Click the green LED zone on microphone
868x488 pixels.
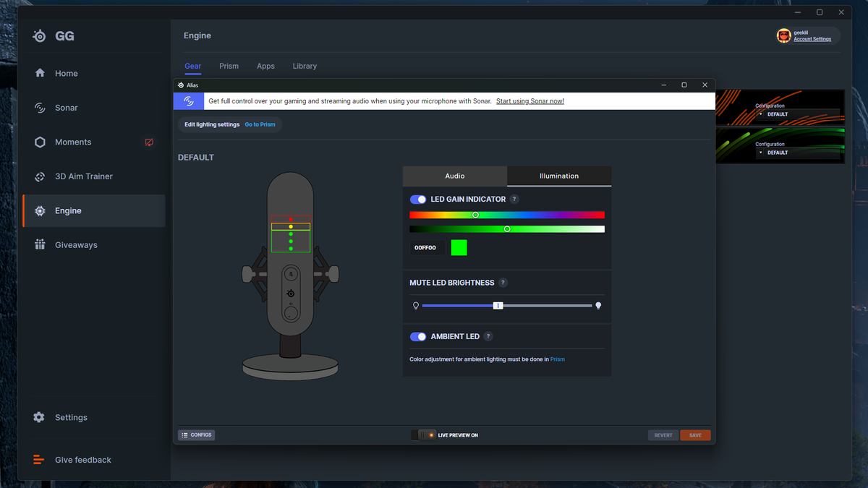pyautogui.click(x=291, y=241)
